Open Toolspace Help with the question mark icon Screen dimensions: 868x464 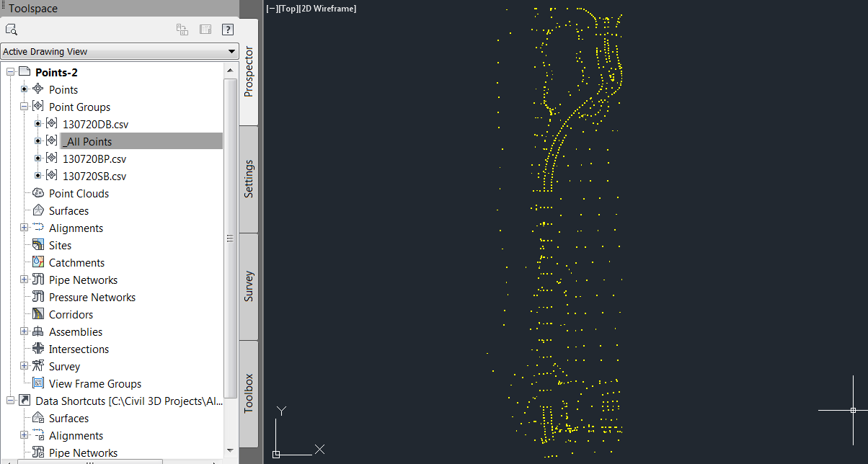[x=228, y=30]
